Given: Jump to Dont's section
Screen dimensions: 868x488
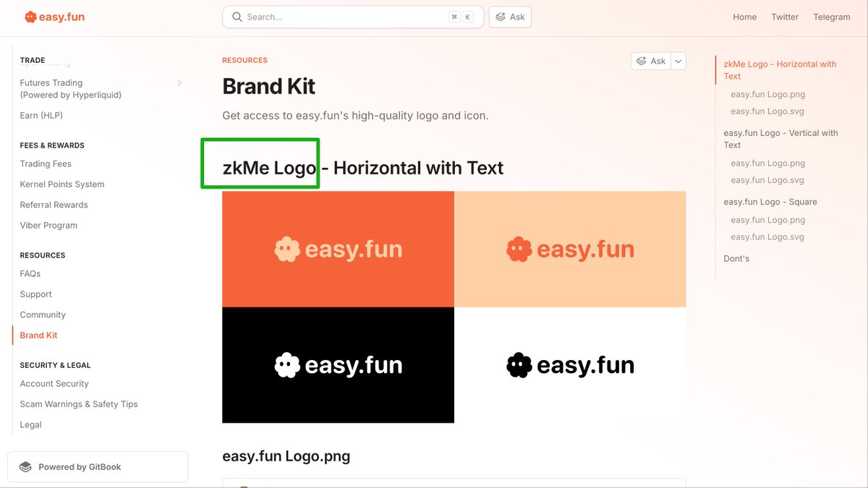Looking at the screenshot, I should [x=736, y=259].
